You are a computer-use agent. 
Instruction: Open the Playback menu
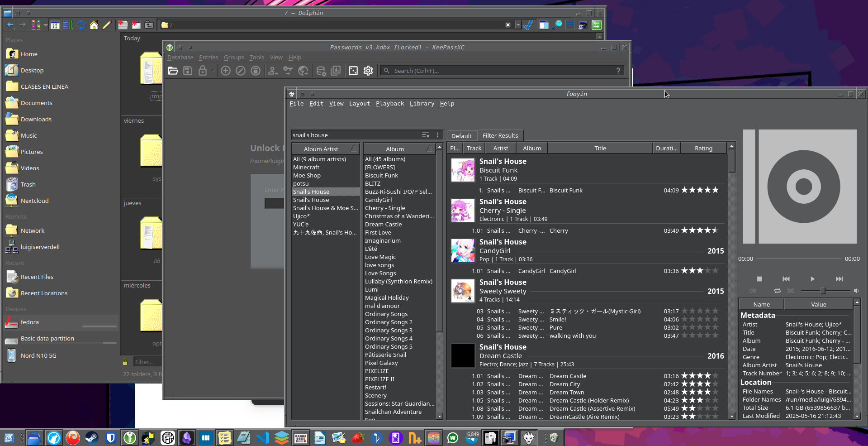pos(389,104)
